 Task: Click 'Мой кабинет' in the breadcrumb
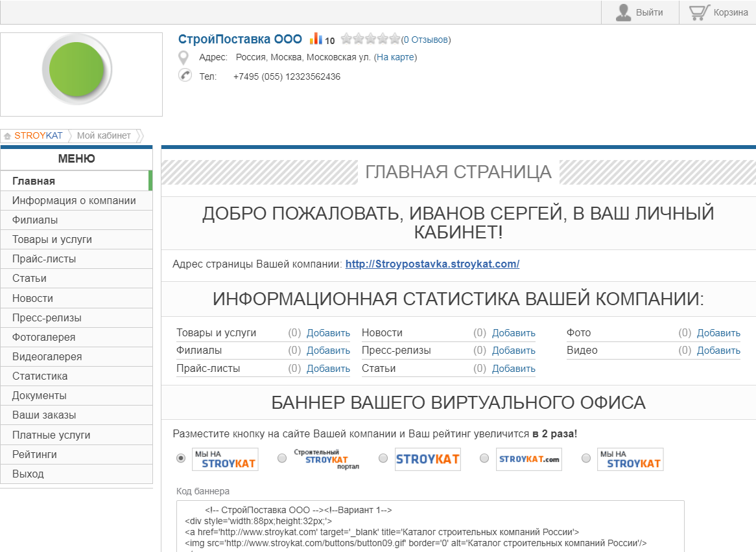pyautogui.click(x=104, y=136)
